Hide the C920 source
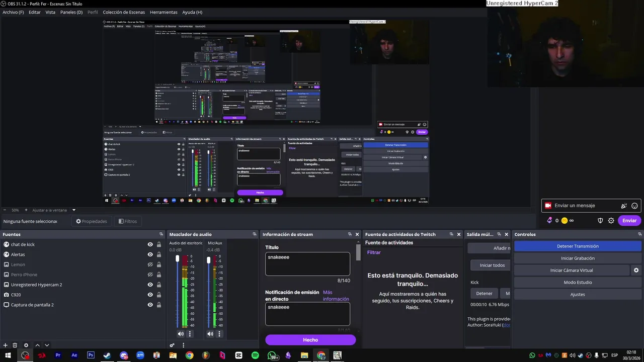This screenshot has height=362, width=644. (x=150, y=295)
